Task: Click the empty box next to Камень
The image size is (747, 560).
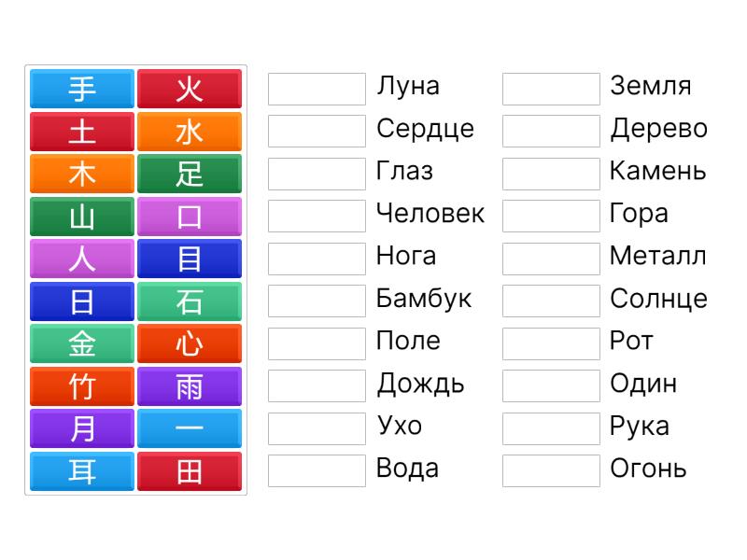Action: [x=551, y=174]
